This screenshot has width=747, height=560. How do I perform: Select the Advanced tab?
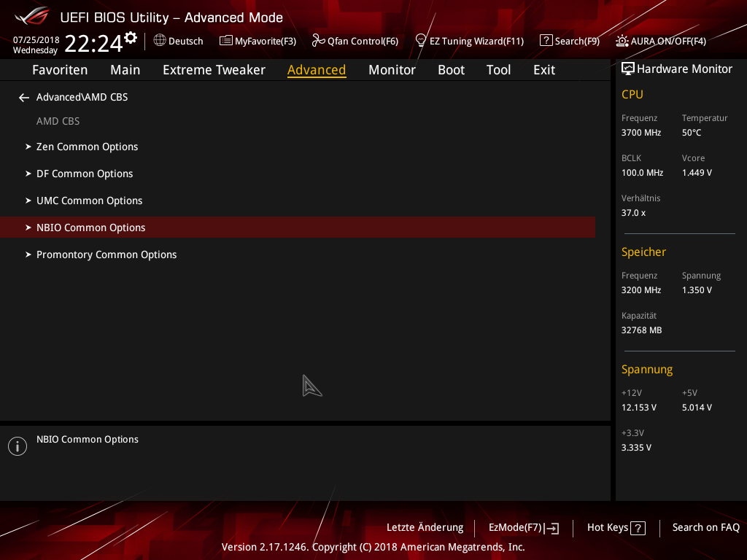[x=317, y=70]
